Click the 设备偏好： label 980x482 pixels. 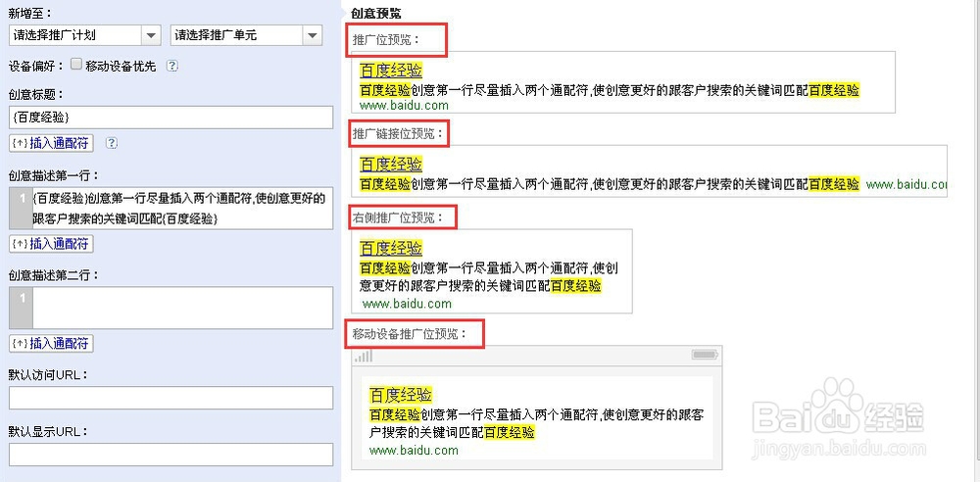[x=37, y=65]
